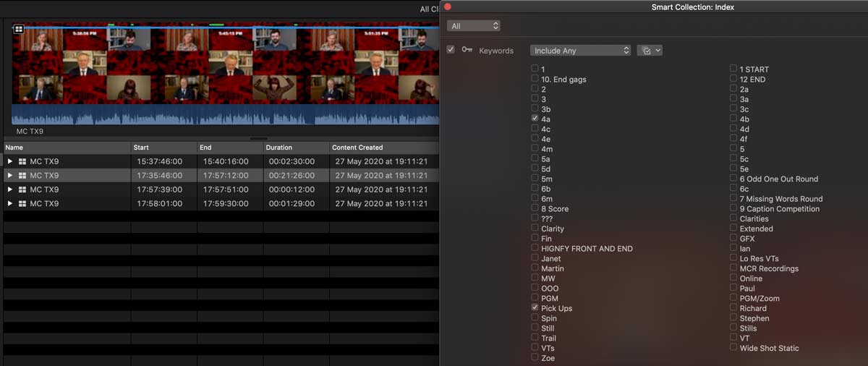The image size is (868, 366).
Task: Uncheck the 4a keyword
Action: pyautogui.click(x=535, y=118)
